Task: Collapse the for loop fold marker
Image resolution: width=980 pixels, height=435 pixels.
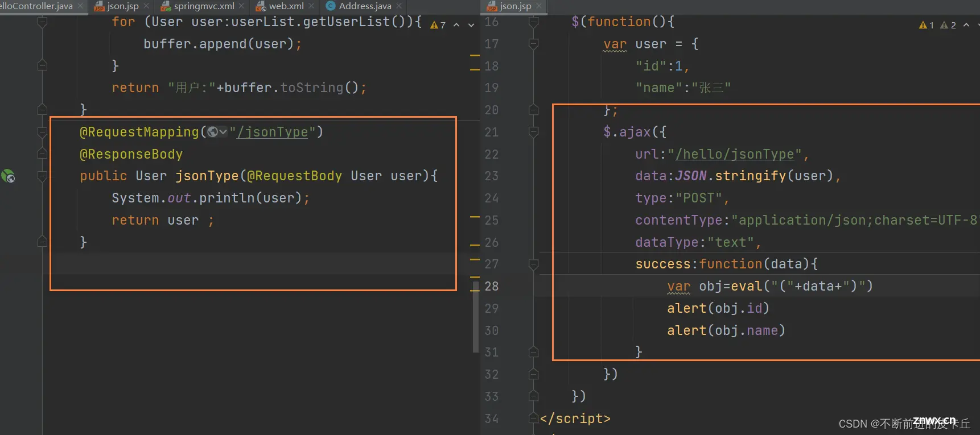Action: pyautogui.click(x=42, y=22)
